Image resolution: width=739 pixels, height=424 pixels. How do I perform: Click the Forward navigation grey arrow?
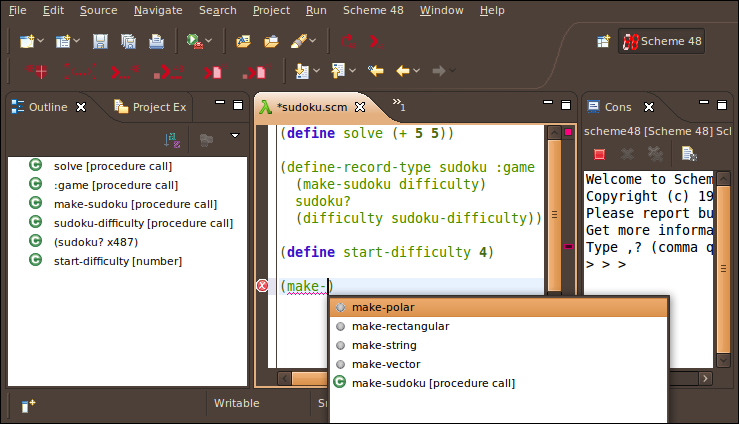pos(439,71)
